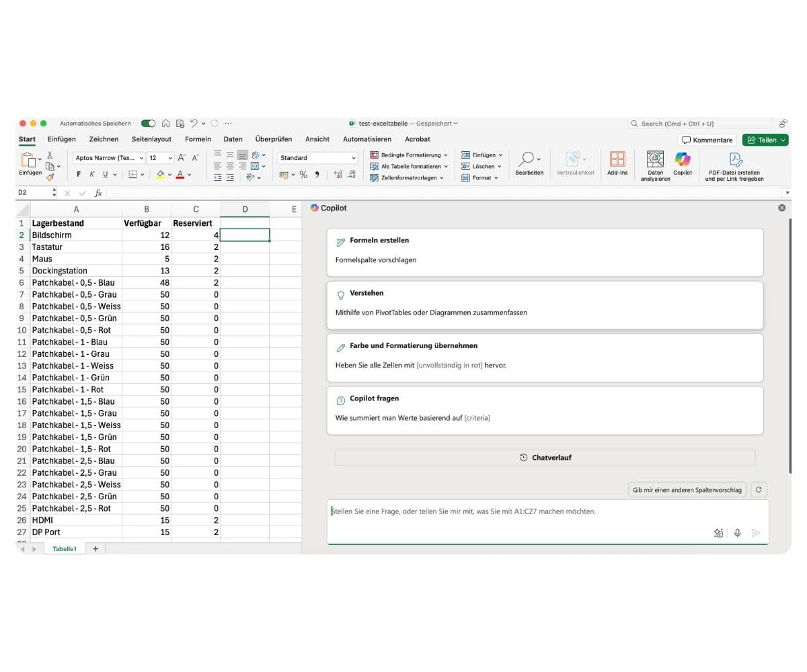This screenshot has width=807, height=672.
Task: Expand the formula bar arrow
Action: [x=787, y=193]
